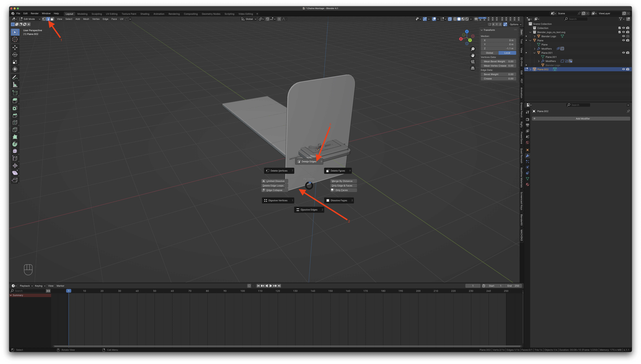Open the Mesh menu in viewport header
The height and width of the screenshot is (364, 641).
(86, 19)
